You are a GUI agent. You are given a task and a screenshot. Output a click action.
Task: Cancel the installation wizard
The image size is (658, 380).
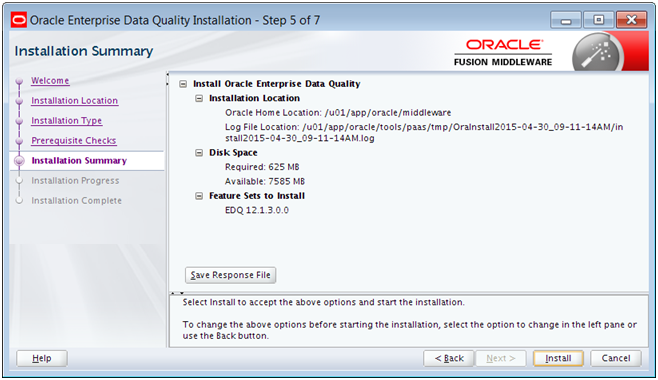[616, 358]
